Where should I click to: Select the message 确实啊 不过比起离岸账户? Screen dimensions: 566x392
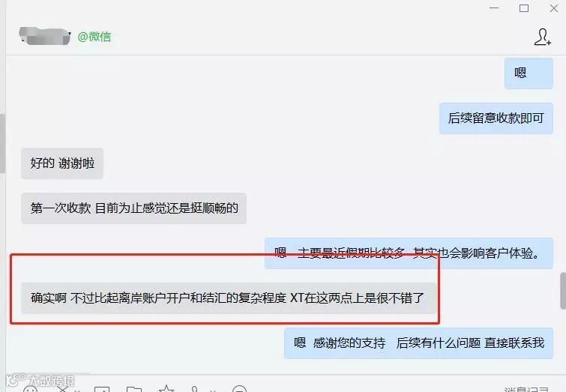[228, 298]
